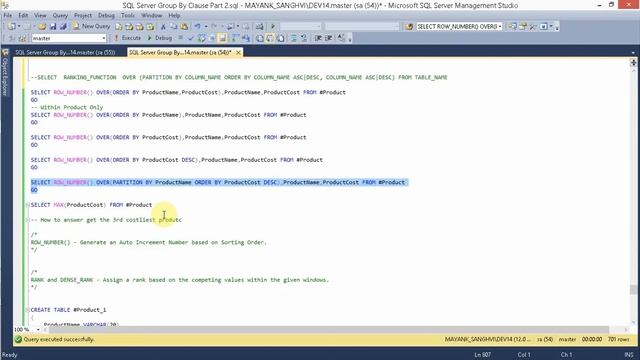Screen dimensions: 640x360
Task: Open the Edit menu
Action: [23, 16]
